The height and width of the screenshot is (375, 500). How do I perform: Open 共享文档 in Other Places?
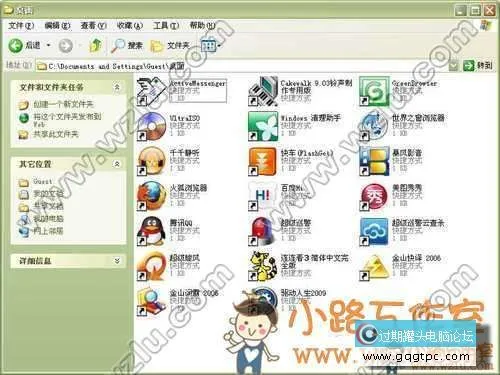(x=48, y=206)
